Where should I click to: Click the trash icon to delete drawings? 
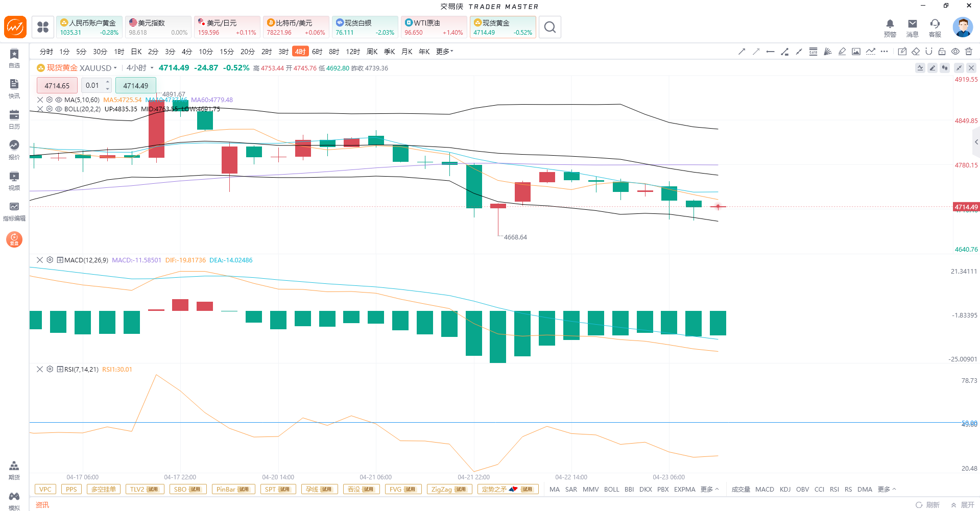969,52
